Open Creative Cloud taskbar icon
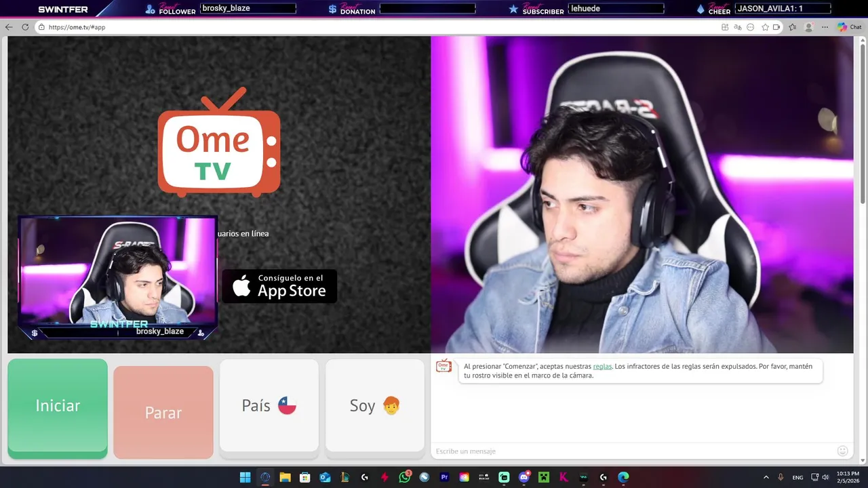Viewport: 868px width, 488px height. [x=464, y=477]
